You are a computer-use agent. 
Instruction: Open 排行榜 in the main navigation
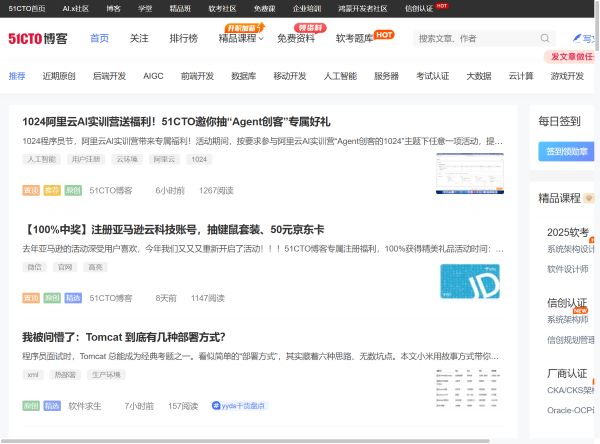[183, 38]
